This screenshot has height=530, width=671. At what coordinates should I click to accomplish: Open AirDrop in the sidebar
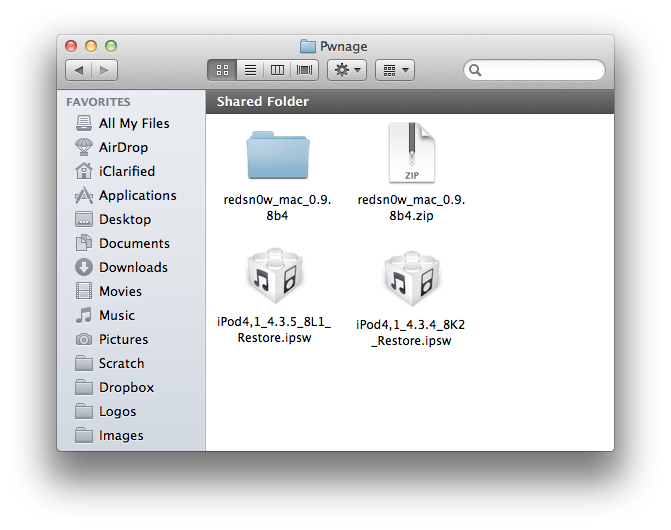point(123,147)
